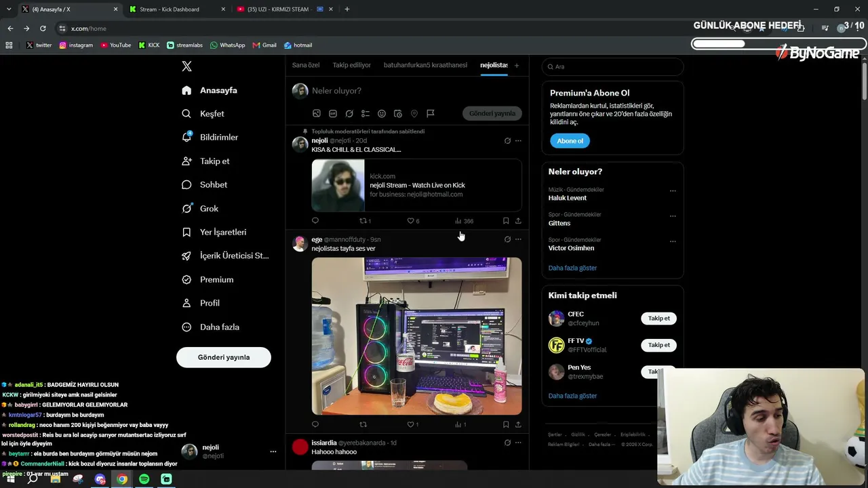Click Daha fazla göster under Kimi takip etmeli

pyautogui.click(x=572, y=396)
